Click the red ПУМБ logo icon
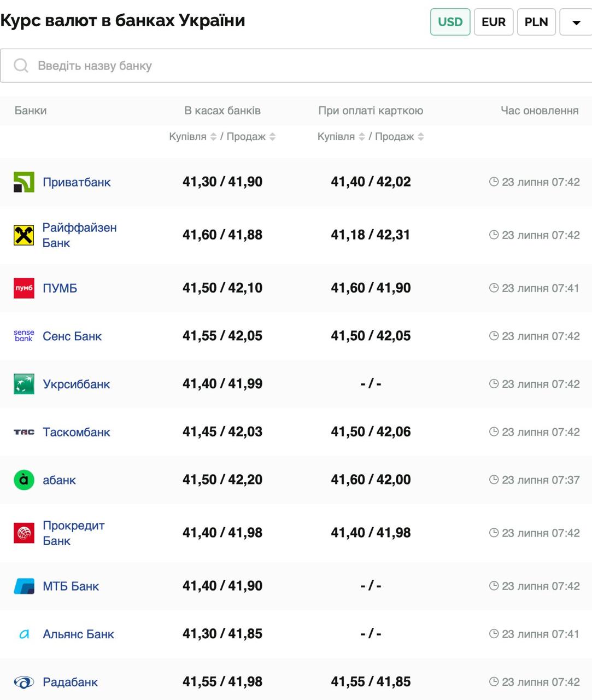 24,288
